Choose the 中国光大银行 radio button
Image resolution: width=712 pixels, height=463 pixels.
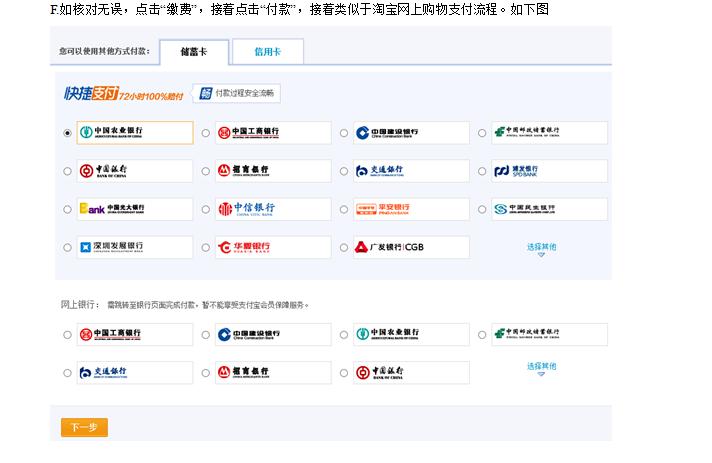coord(67,209)
